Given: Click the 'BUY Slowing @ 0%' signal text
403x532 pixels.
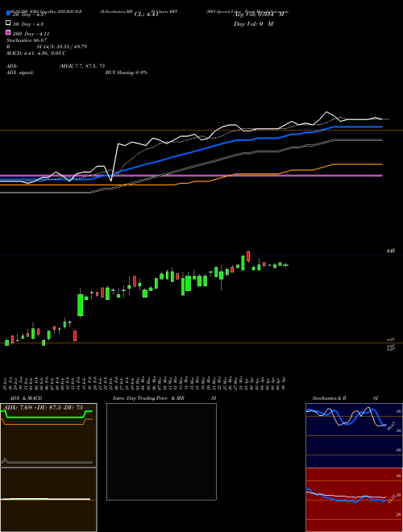Looking at the screenshot, I should [127, 73].
